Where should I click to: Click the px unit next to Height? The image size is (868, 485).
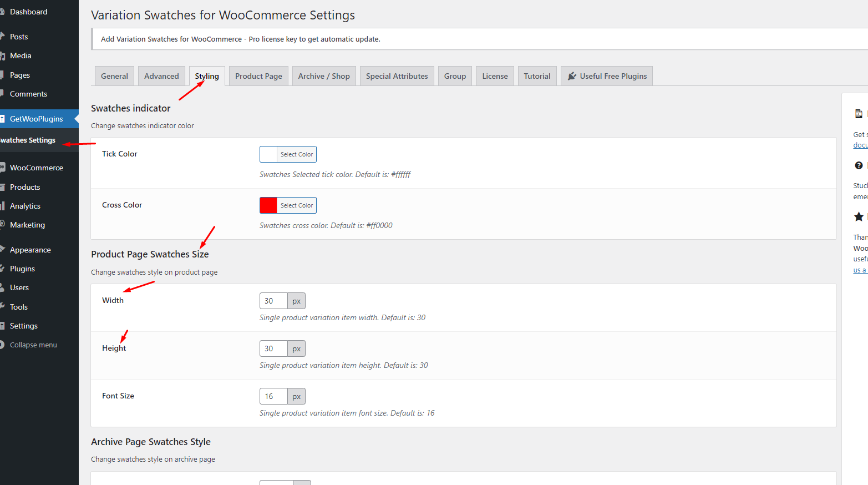point(297,348)
